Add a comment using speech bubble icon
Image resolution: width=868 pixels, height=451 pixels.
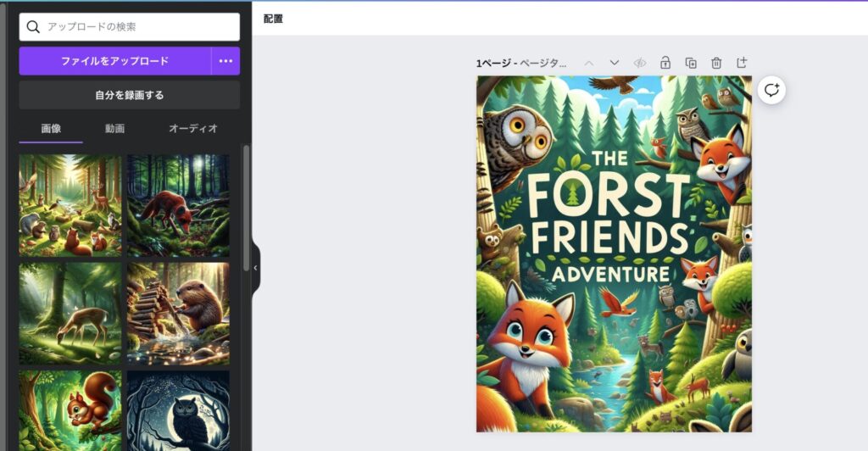click(771, 90)
